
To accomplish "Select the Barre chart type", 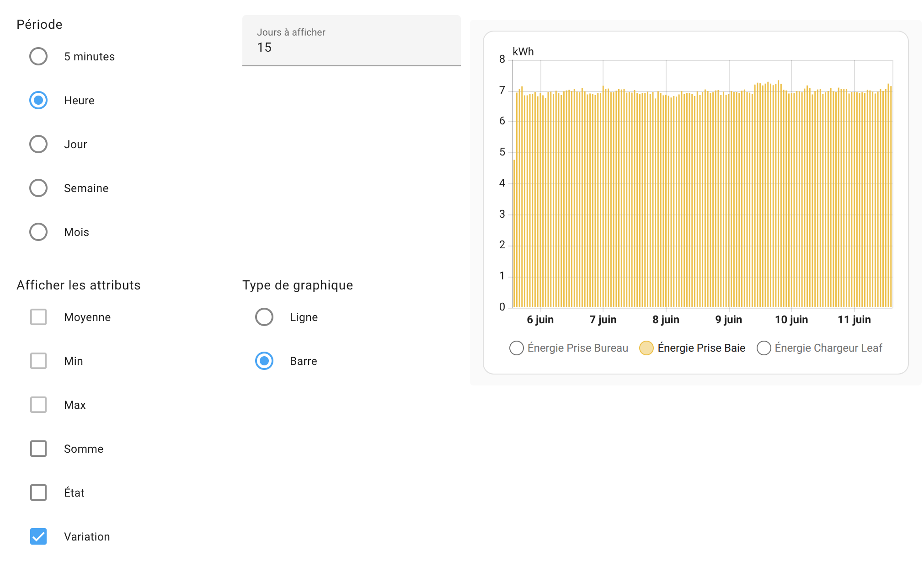I will pos(264,361).
